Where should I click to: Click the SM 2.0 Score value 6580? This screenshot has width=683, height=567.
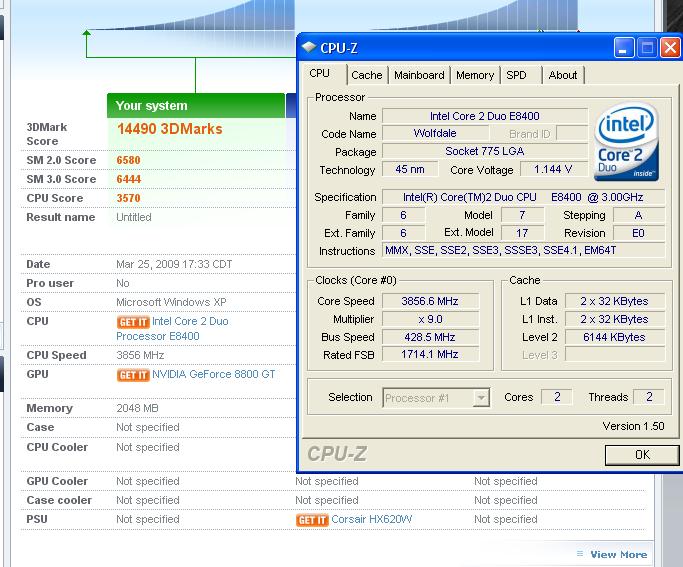coord(128,160)
